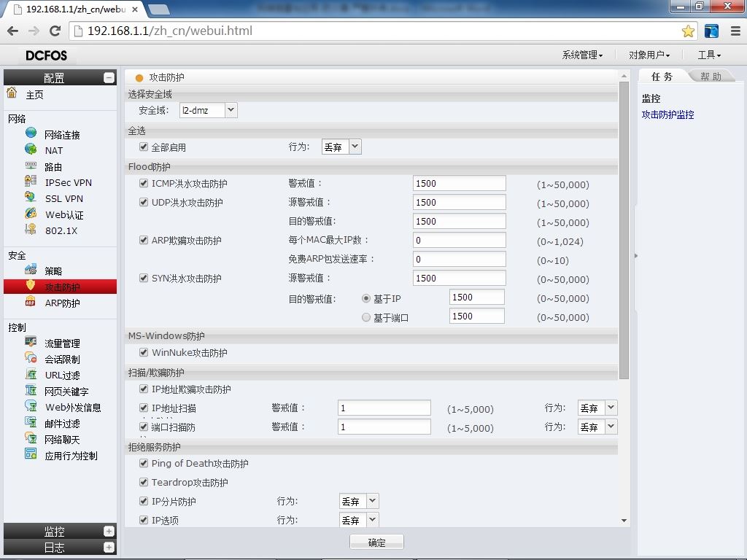Click the Web认证 icon
Image resolution: width=747 pixels, height=560 pixels.
coord(31,214)
